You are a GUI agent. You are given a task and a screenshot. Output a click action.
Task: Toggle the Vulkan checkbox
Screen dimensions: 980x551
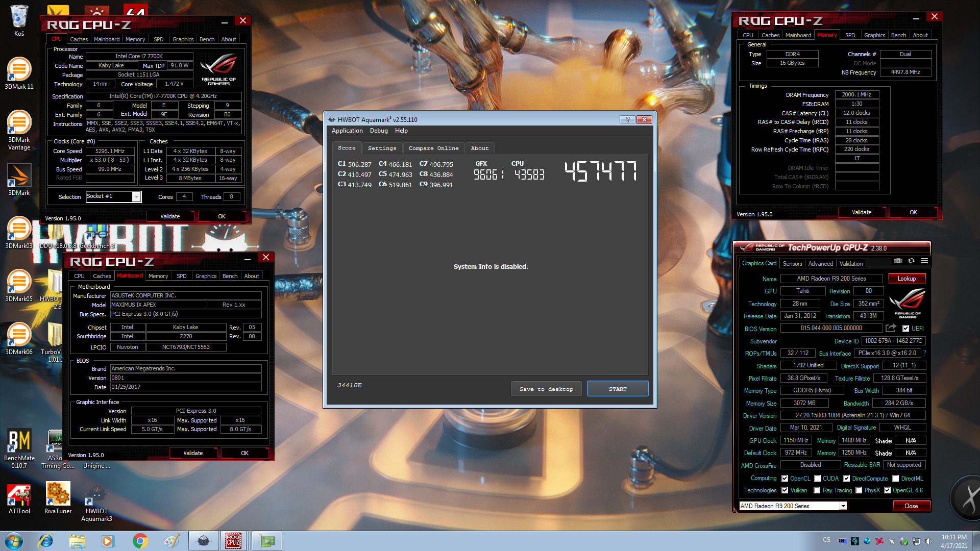(785, 490)
